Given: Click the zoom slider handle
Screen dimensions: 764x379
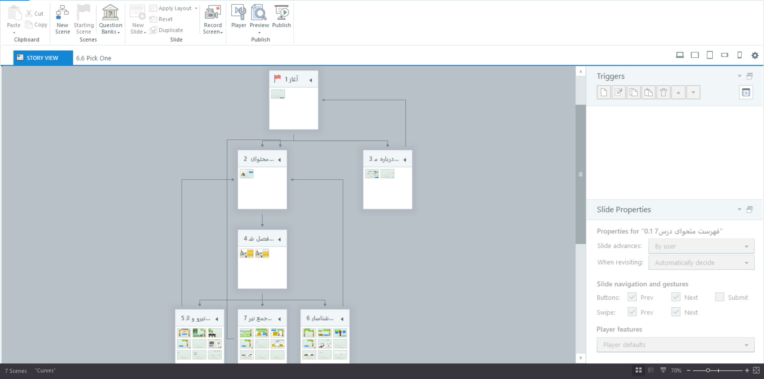Looking at the screenshot, I should coord(708,371).
